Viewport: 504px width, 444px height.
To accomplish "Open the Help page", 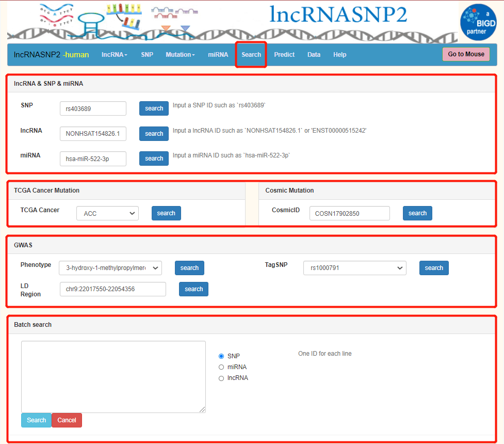I will tap(339, 55).
